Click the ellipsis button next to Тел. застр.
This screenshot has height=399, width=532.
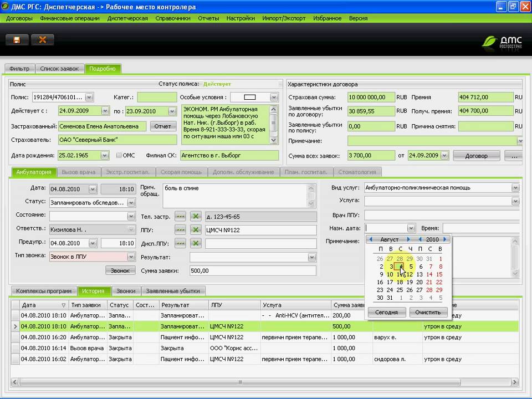pyautogui.click(x=180, y=217)
